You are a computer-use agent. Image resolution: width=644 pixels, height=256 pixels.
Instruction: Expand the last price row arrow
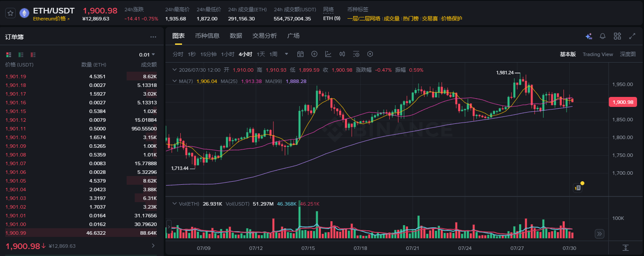pyautogui.click(x=152, y=246)
